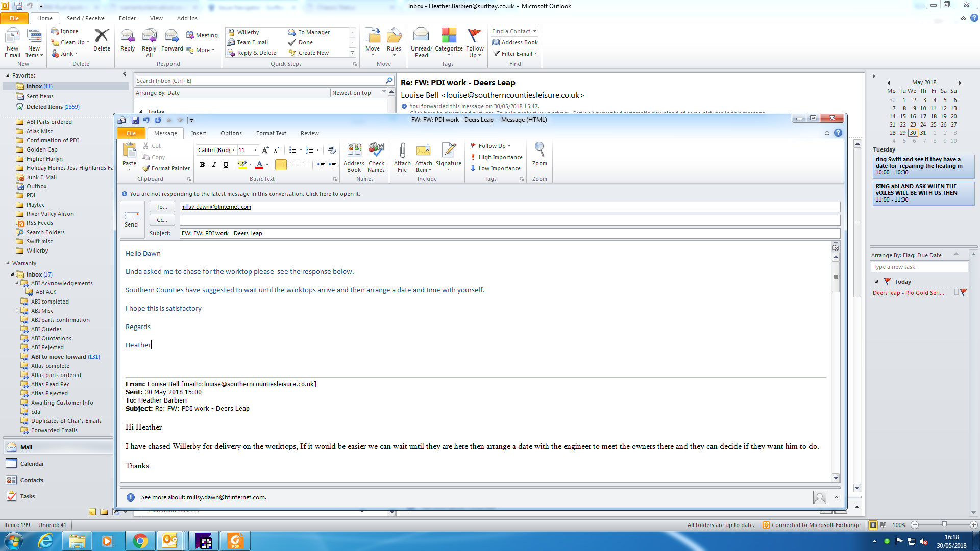Expand the ABI Misc folder

pyautogui.click(x=17, y=311)
